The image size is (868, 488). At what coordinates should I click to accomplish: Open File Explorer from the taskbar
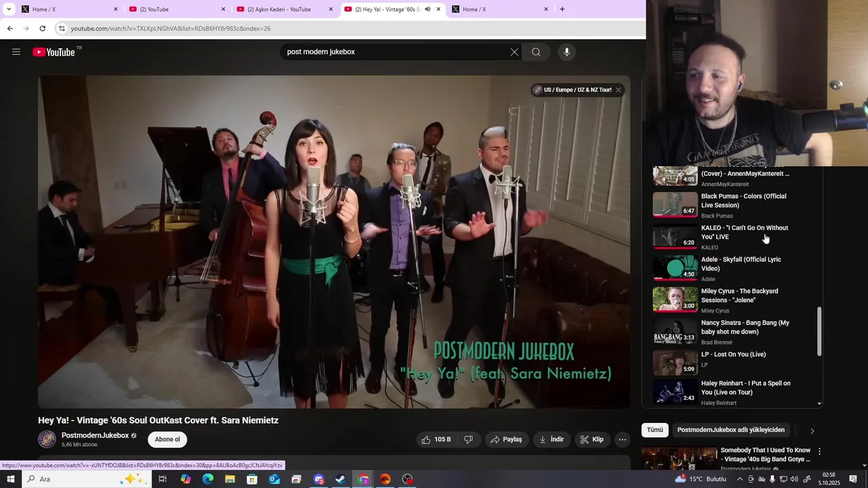click(230, 479)
